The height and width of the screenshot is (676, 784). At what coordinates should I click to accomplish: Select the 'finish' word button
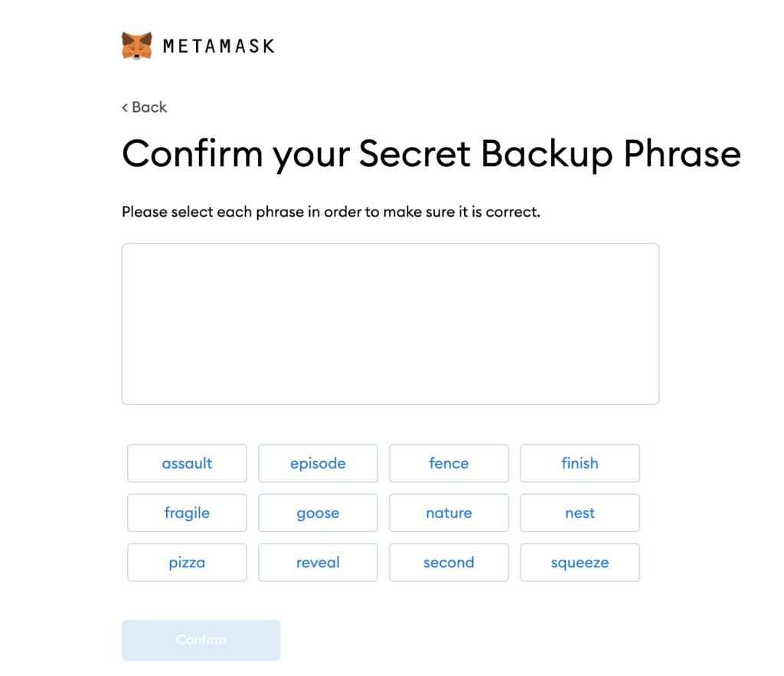tap(580, 463)
